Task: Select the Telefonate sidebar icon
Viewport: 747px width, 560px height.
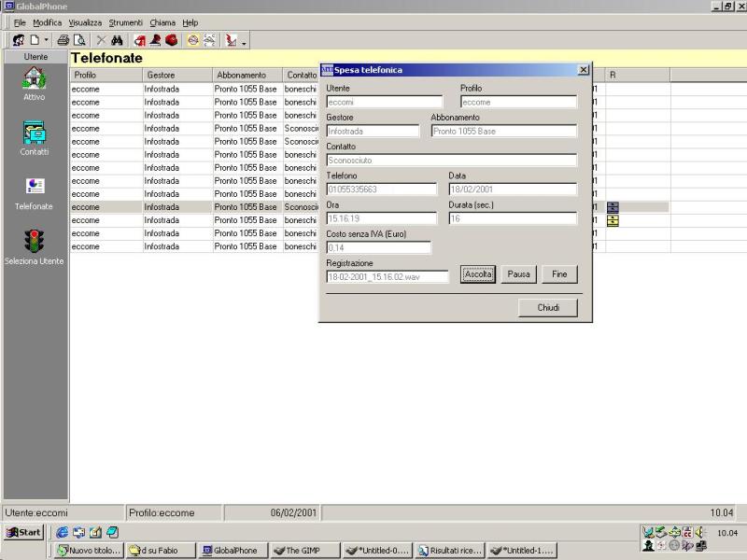Action: click(x=35, y=187)
